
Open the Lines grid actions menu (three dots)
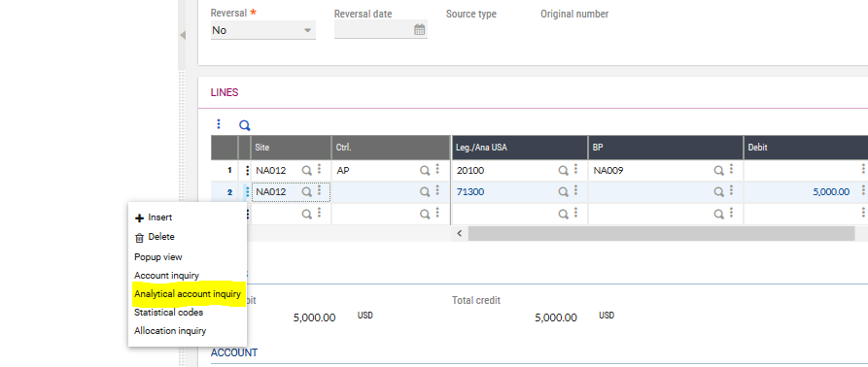point(219,124)
